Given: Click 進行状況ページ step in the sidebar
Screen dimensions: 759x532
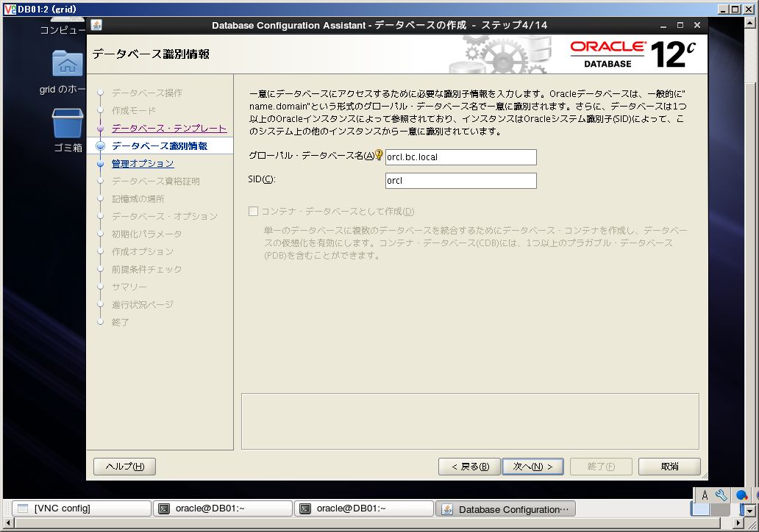Looking at the screenshot, I should [x=143, y=305].
